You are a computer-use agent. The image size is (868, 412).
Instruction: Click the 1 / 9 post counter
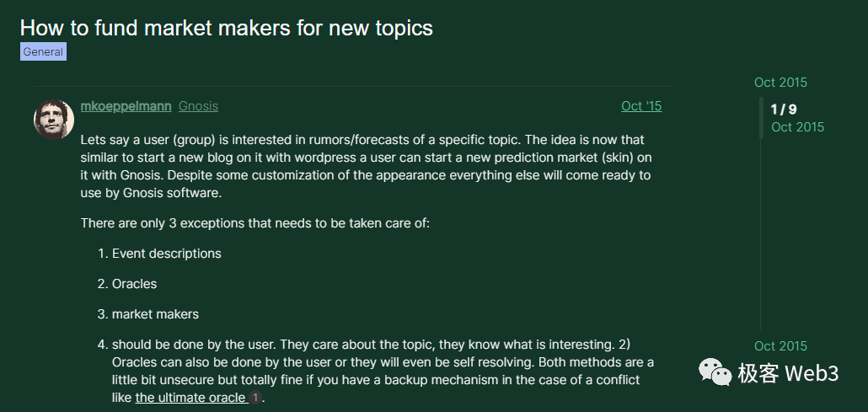pos(784,110)
